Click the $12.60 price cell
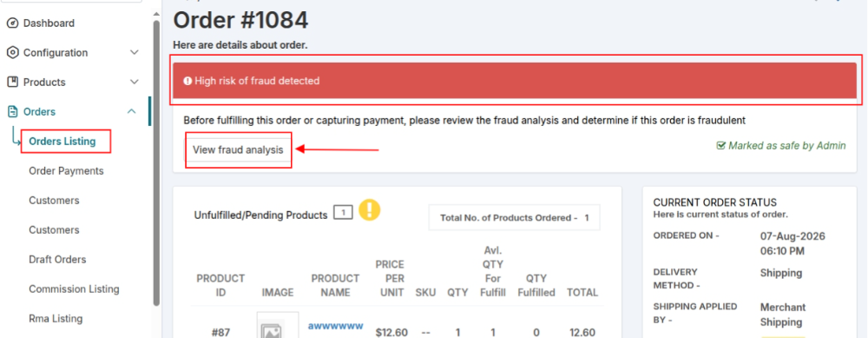 click(391, 333)
